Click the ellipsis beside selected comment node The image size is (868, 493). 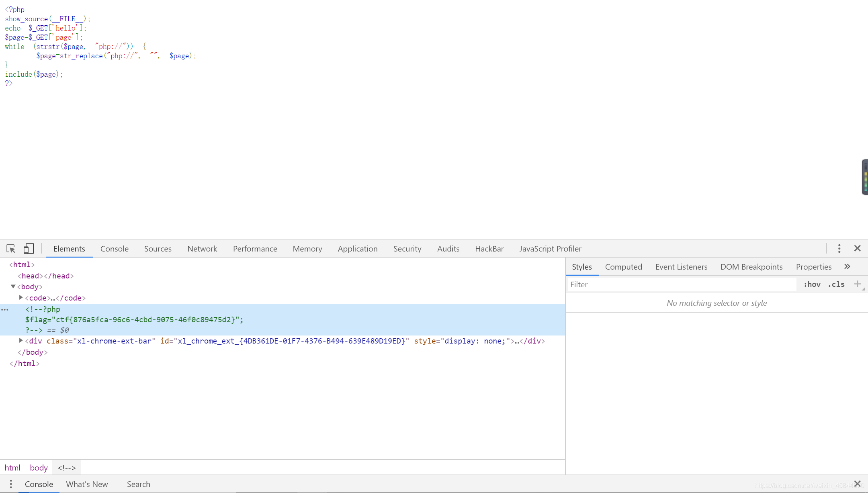(5, 309)
